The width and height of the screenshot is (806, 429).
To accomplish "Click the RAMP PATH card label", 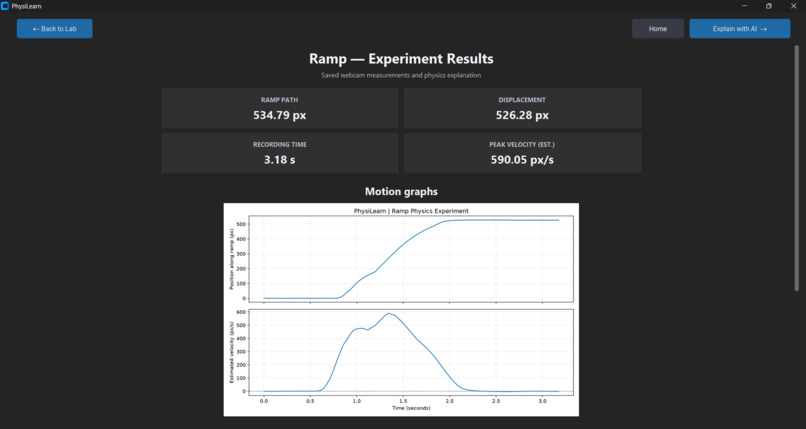I will click(280, 100).
